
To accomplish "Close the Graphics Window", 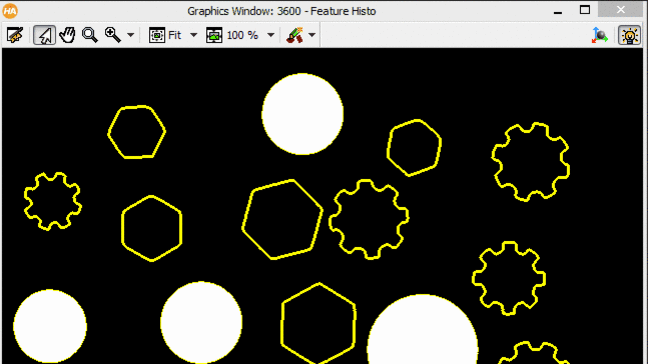I will pyautogui.click(x=621, y=10).
